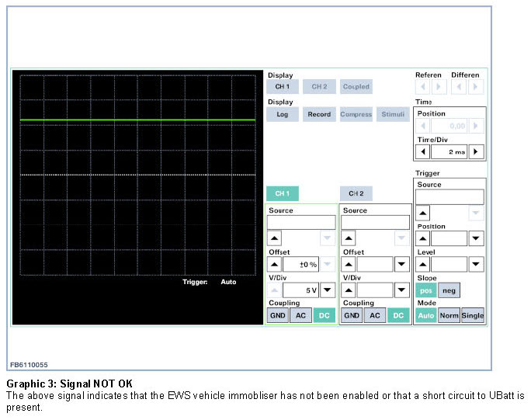Click the Record display button

pos(319,114)
